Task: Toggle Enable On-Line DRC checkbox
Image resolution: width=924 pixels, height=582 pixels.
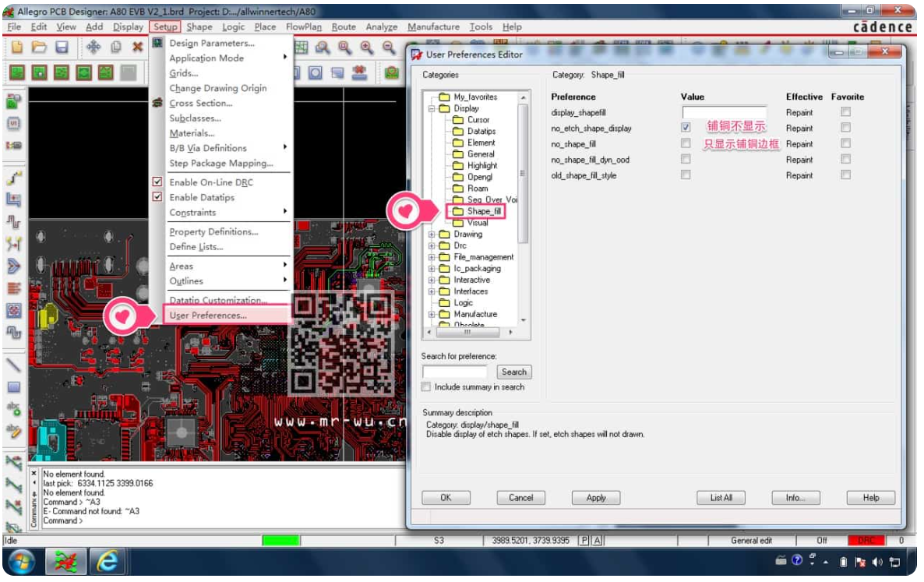Action: pos(157,182)
